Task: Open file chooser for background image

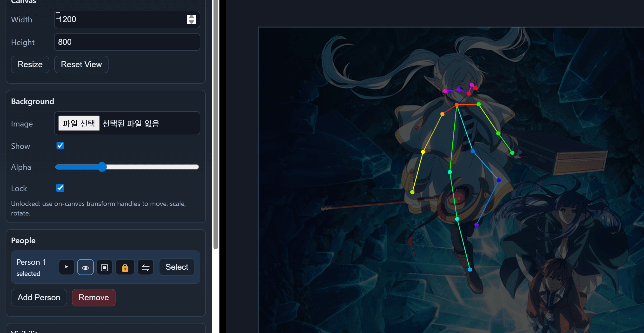Action: click(79, 123)
